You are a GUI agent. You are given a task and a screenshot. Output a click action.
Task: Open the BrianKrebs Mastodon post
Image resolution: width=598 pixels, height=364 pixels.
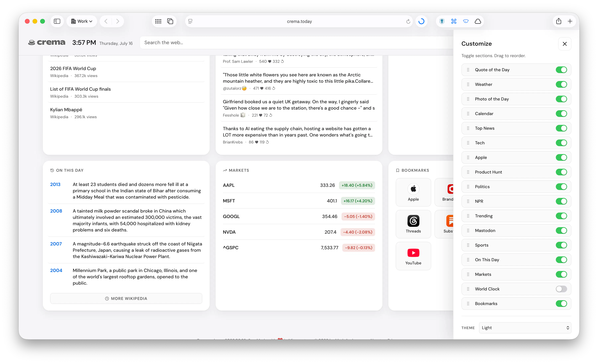pos(299,135)
